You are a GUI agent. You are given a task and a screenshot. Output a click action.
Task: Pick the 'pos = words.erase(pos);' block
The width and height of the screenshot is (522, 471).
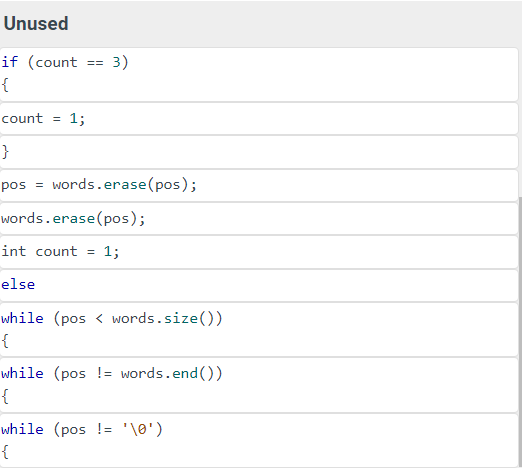tap(259, 185)
